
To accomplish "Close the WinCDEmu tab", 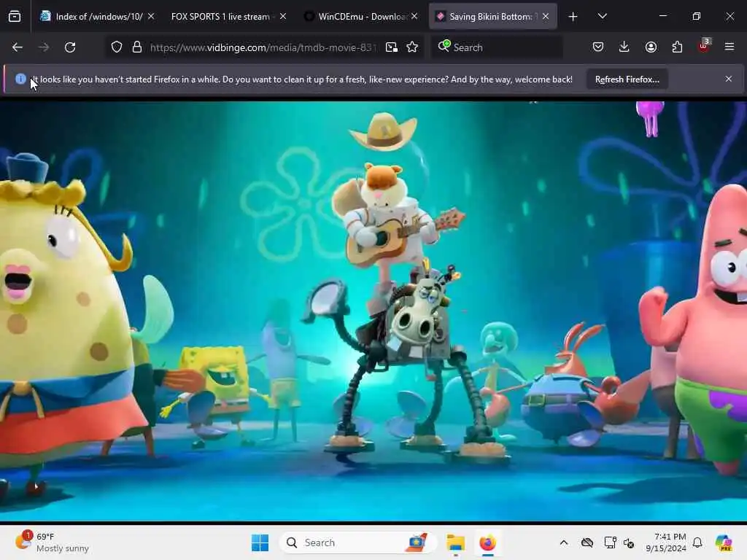I will tap(414, 17).
